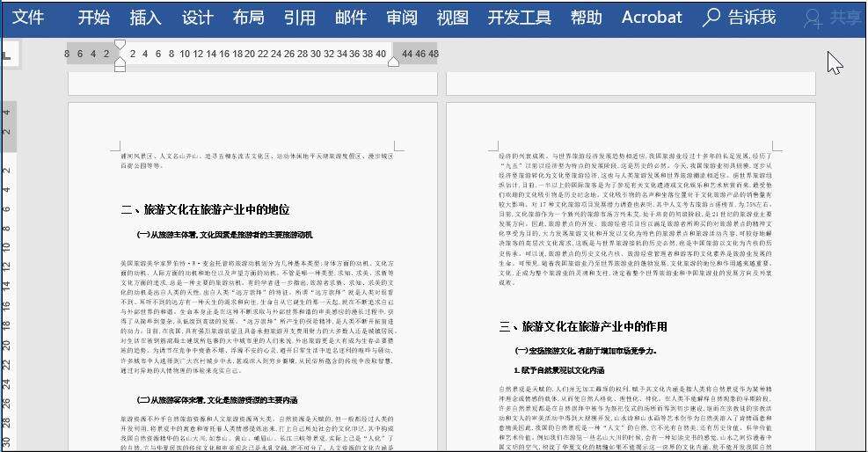The width and height of the screenshot is (868, 452).
Task: Click subheading (一)从旅游主体看 on left page
Action: tap(224, 235)
